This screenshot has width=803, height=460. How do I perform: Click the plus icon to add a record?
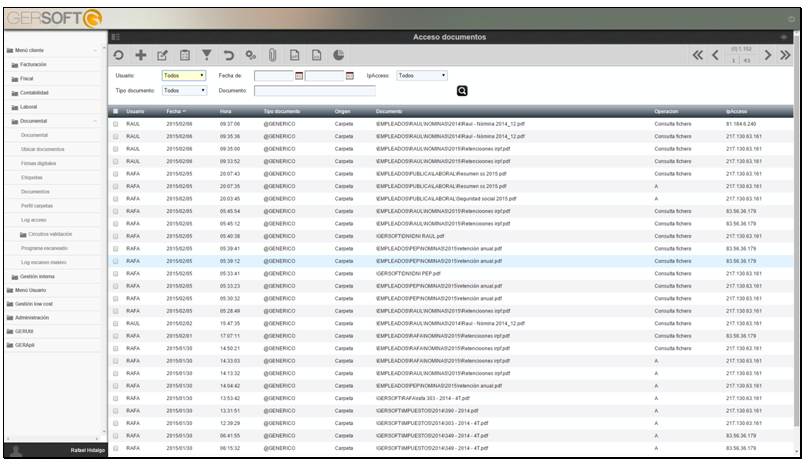[141, 55]
